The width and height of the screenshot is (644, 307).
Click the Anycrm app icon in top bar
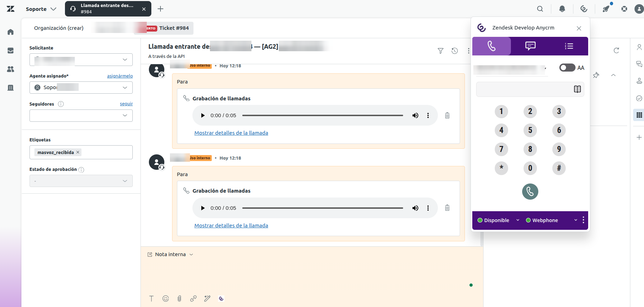584,9
